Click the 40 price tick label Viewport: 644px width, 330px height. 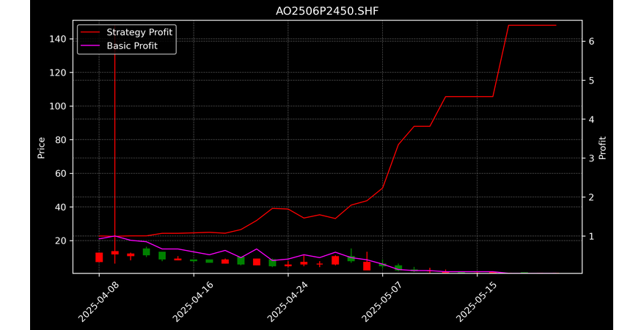[x=62, y=208]
